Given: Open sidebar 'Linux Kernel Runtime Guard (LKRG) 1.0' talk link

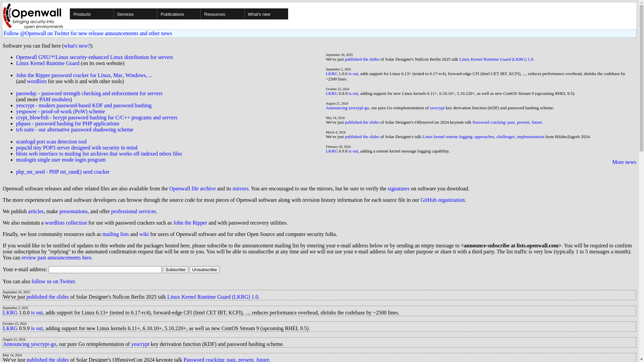Looking at the screenshot, I should [x=496, y=59].
